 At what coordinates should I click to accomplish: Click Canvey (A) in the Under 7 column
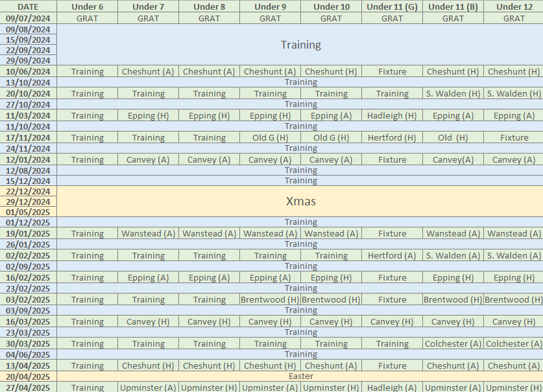pos(147,159)
